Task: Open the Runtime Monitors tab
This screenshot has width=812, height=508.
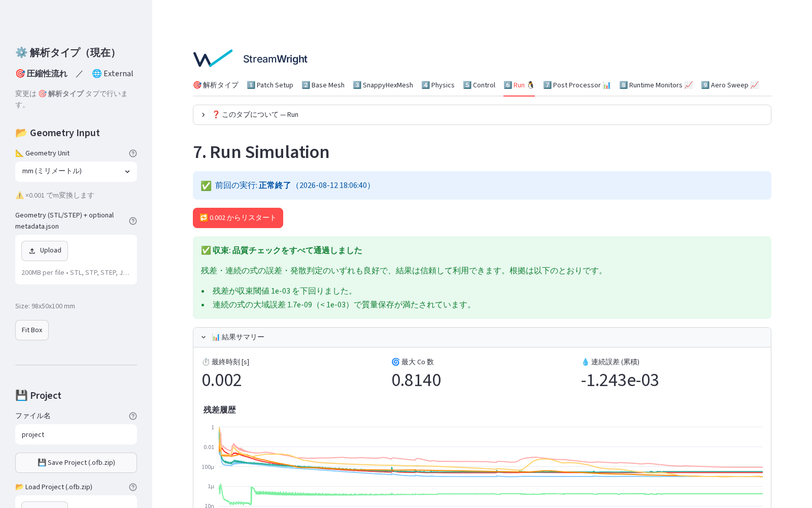Action: click(656, 85)
